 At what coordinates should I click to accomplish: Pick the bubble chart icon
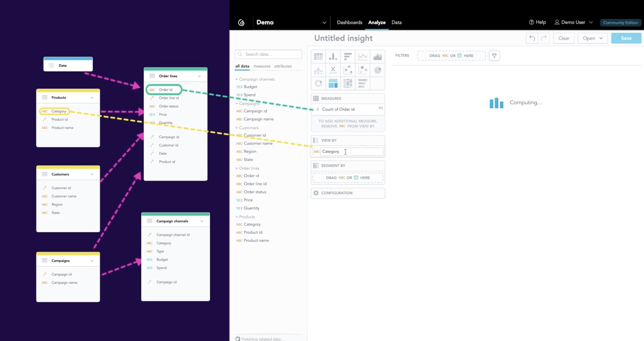(363, 70)
